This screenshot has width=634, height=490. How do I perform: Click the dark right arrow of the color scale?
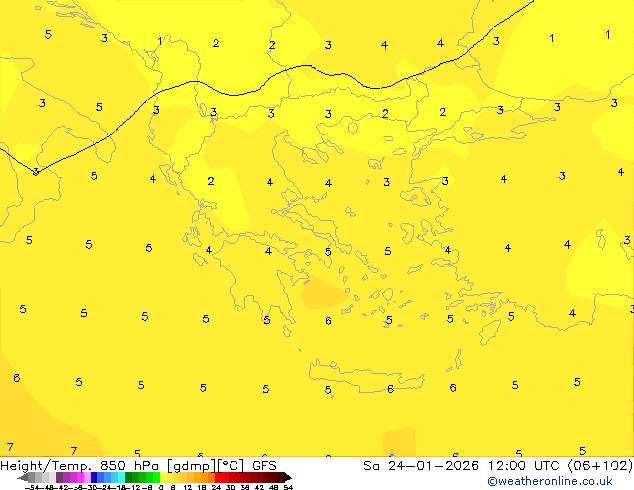[x=288, y=477]
